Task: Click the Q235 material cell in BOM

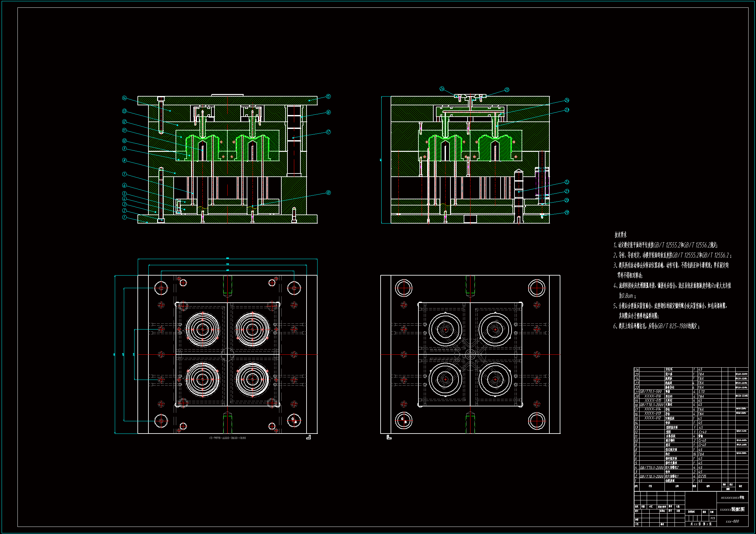Action: click(702, 476)
